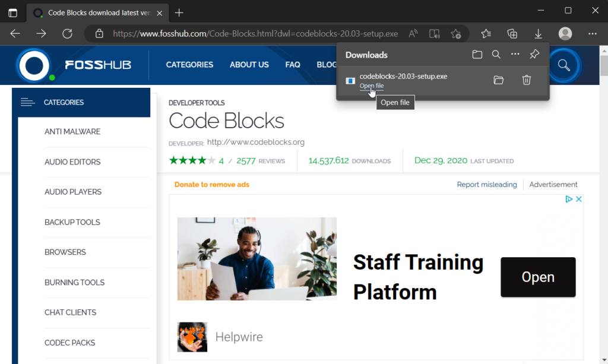The height and width of the screenshot is (364, 608).
Task: Select AUDIO PLAYERS category
Action: click(x=73, y=192)
